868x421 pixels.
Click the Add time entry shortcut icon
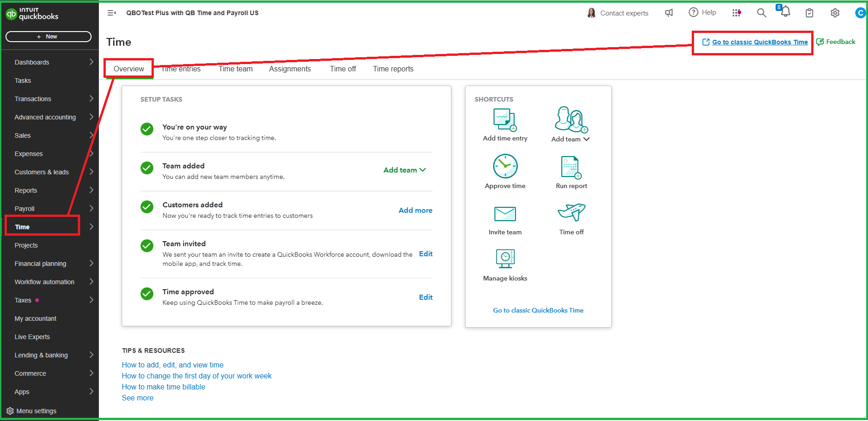tap(505, 119)
